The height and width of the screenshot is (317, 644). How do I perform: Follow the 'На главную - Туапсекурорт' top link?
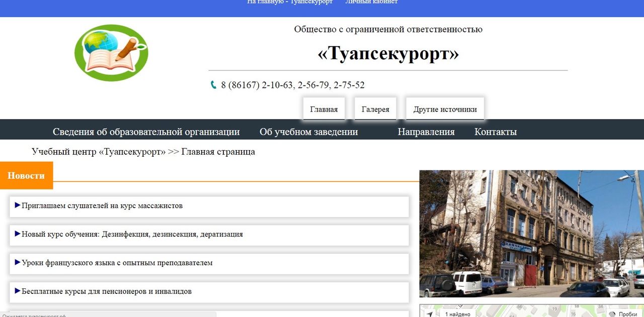tap(290, 2)
